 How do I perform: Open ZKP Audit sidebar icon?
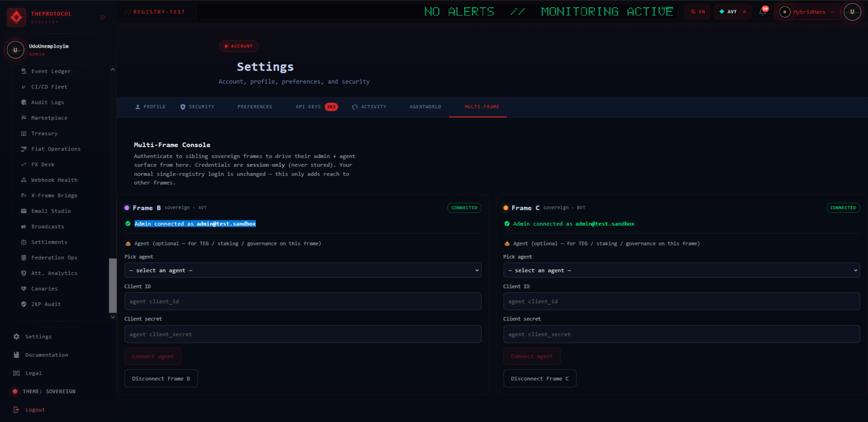23,304
